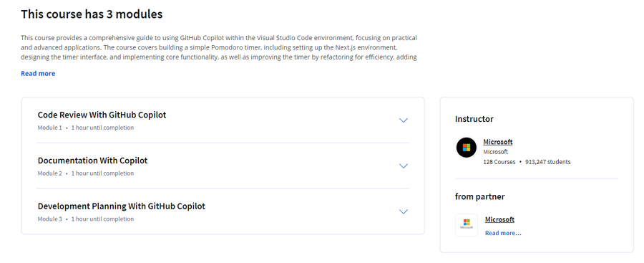Expand Documentation With Copilot module chevron
The width and height of the screenshot is (644, 263).
point(404,166)
